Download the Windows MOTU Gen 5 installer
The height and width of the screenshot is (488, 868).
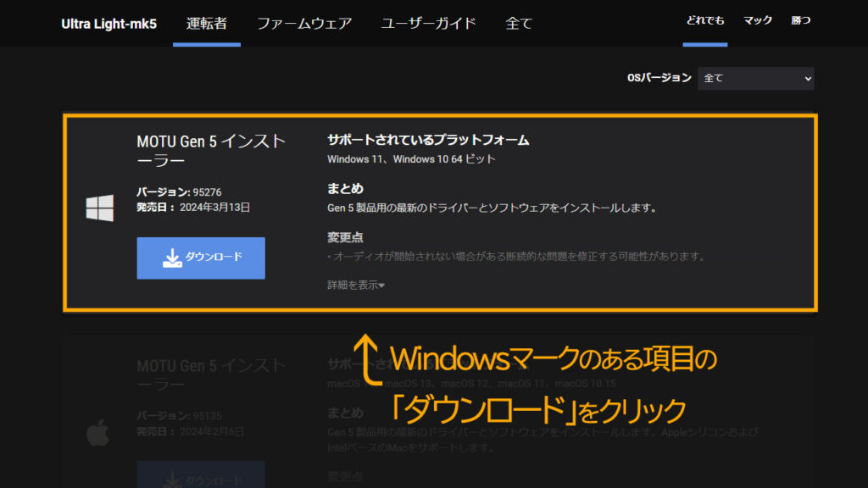(201, 258)
